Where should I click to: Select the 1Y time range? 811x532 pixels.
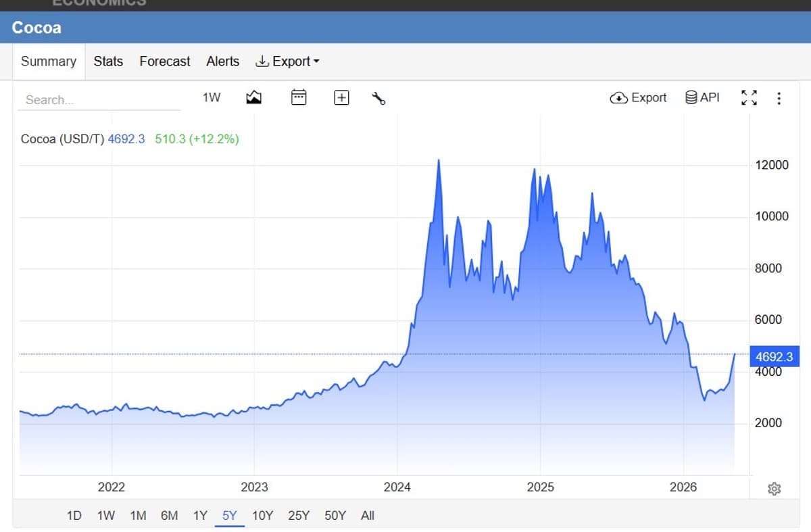click(x=200, y=516)
